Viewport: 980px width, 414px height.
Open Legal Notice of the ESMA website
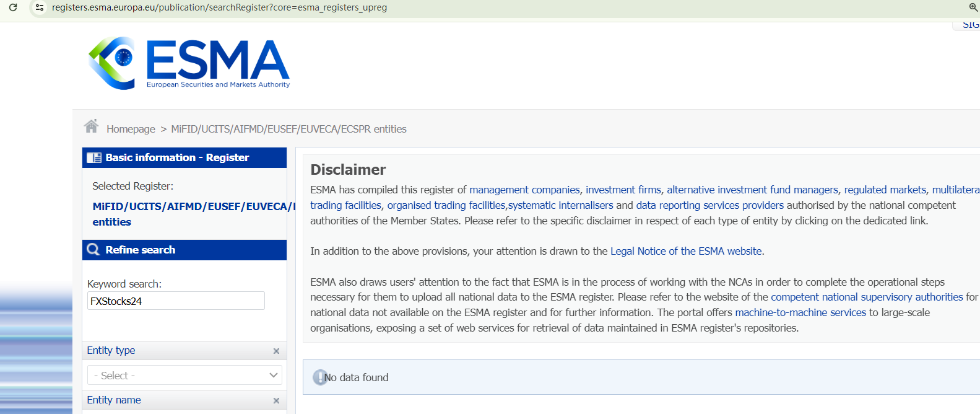coord(687,251)
